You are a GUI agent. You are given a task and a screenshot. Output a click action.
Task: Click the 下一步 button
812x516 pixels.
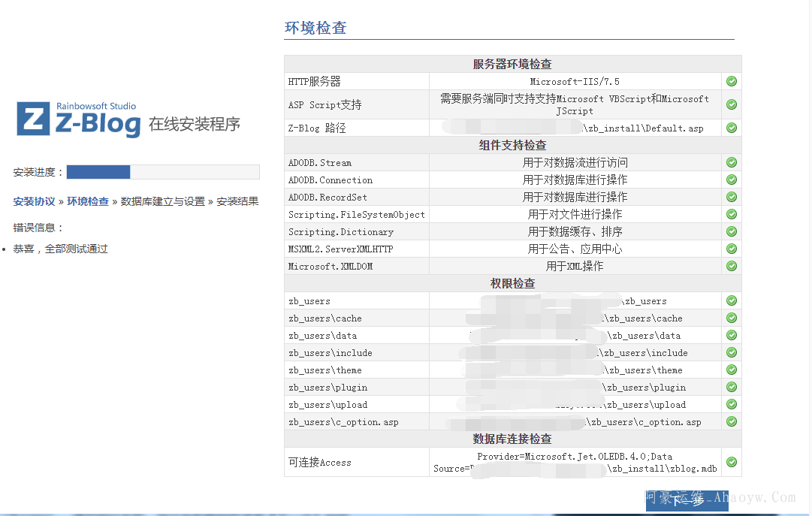coord(687,501)
